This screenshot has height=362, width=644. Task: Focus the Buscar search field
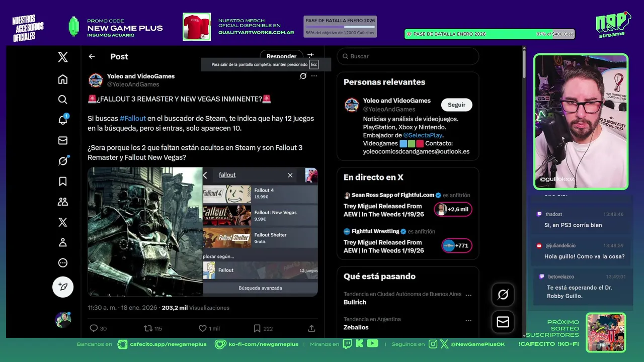click(408, 56)
